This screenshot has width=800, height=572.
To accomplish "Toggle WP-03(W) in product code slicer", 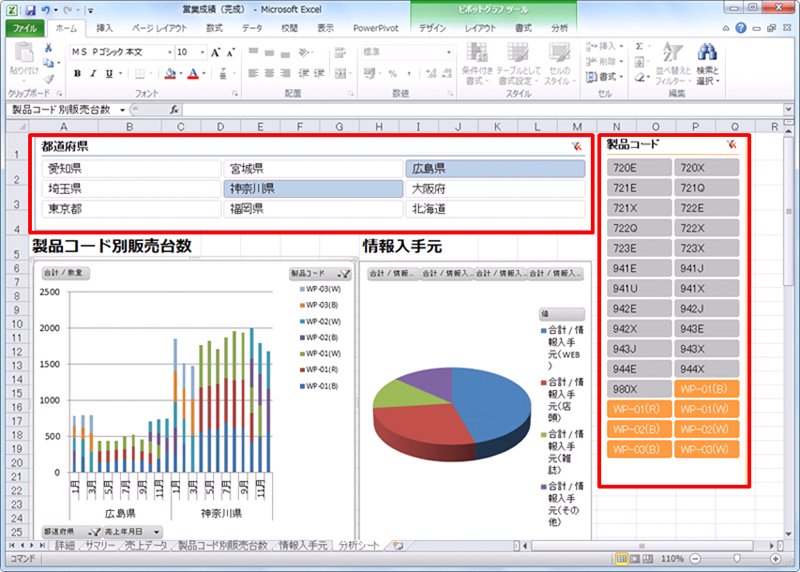I will tap(706, 449).
